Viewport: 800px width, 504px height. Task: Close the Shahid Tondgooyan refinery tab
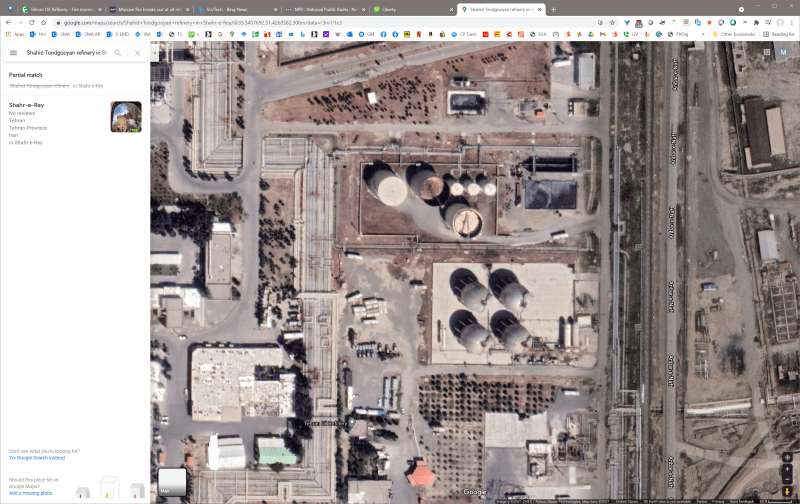pos(539,9)
